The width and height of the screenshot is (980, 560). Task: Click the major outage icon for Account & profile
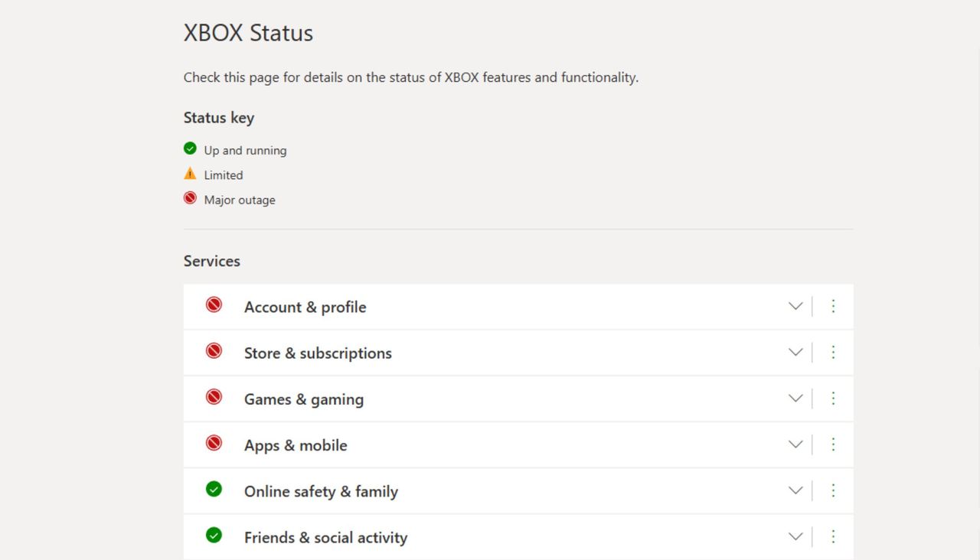pos(214,305)
